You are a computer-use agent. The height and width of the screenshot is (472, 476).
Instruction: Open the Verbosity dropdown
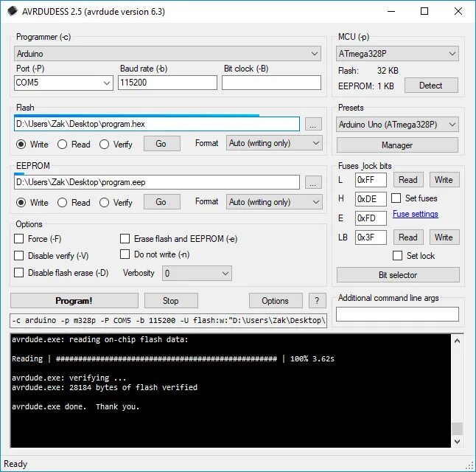197,273
